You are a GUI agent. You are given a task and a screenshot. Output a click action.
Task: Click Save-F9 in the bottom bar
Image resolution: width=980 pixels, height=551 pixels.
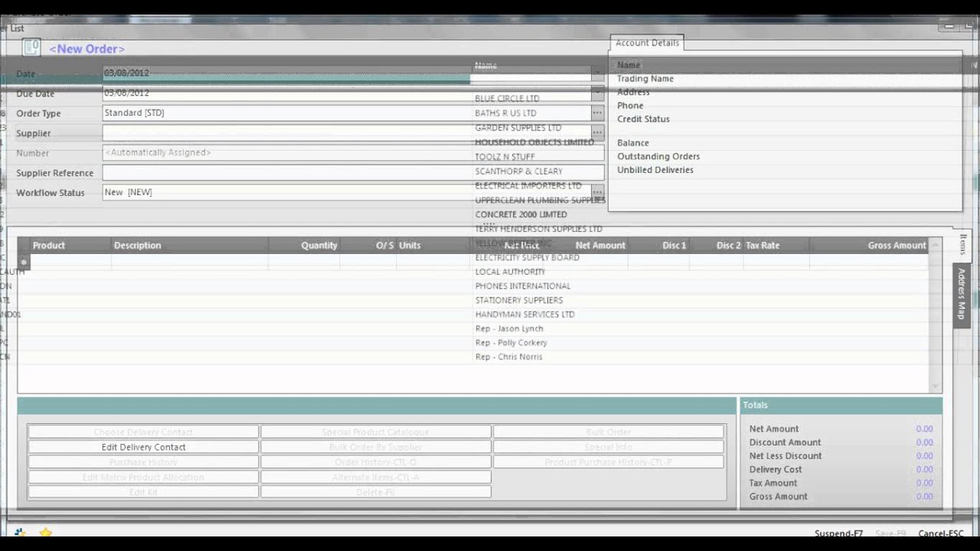pos(890,533)
